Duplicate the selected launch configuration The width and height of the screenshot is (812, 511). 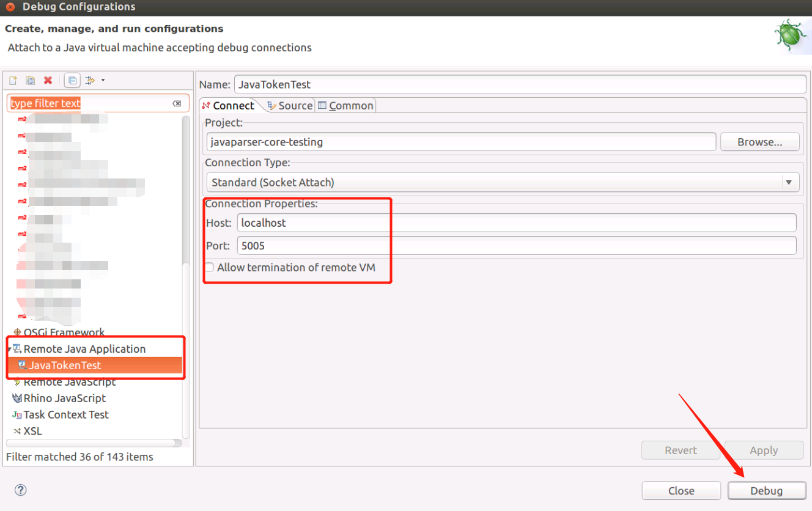point(29,80)
